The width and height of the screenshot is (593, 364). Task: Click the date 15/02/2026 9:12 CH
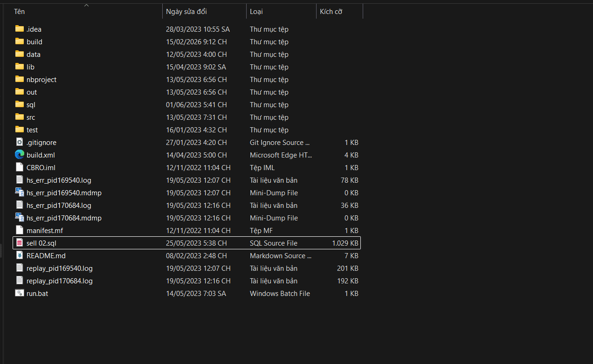point(196,41)
